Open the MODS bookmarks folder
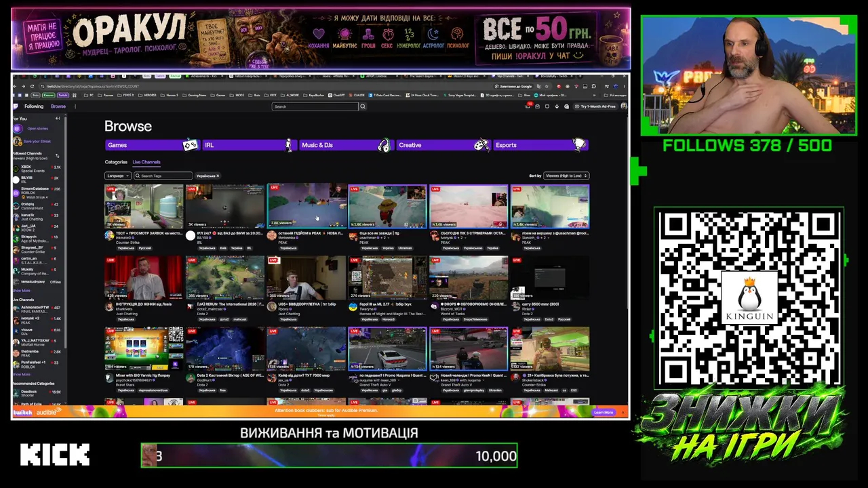This screenshot has height=488, width=868. (238, 95)
